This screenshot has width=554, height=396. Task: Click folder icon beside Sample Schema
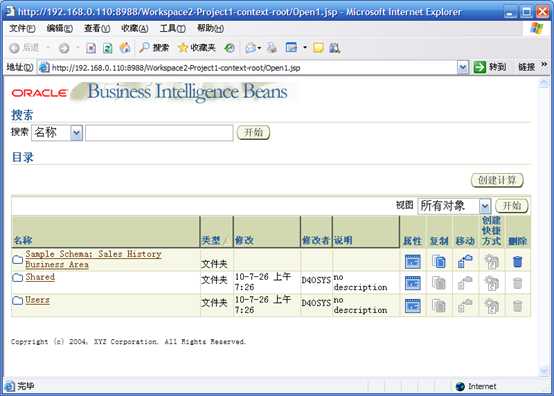click(x=17, y=260)
